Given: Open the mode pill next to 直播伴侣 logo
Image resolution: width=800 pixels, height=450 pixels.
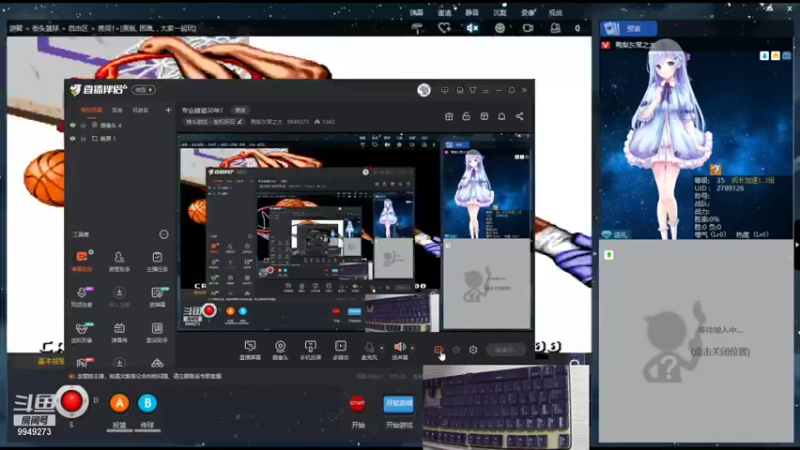Looking at the screenshot, I should (x=143, y=90).
